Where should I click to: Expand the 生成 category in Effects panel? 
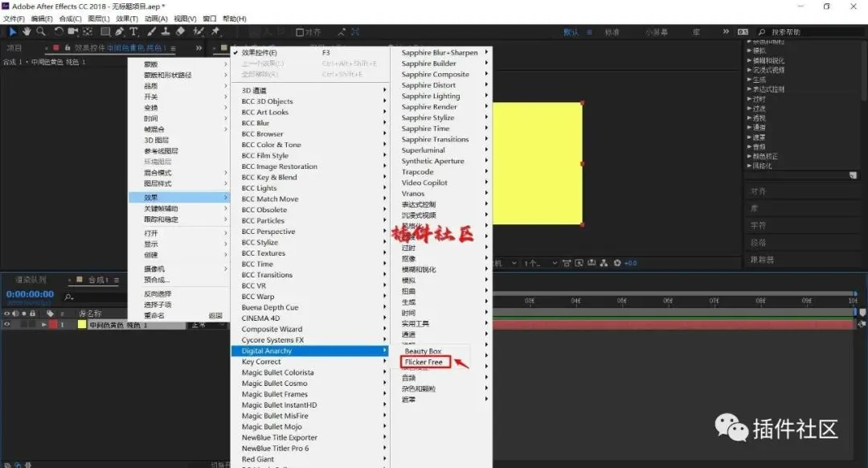click(x=749, y=79)
